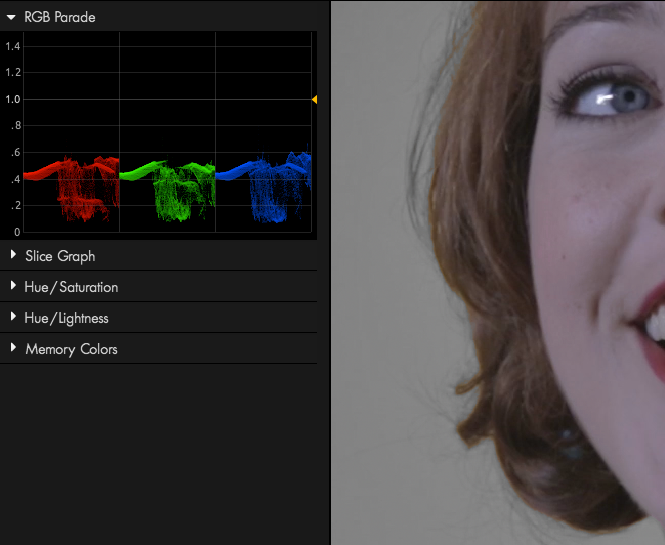
Task: Click the 1.2 scale label
Action: point(13,73)
